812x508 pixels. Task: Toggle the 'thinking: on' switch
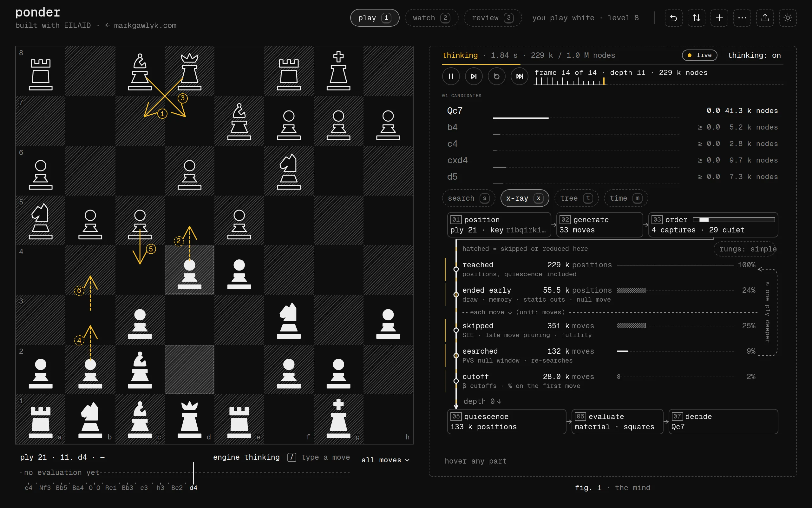click(x=754, y=55)
